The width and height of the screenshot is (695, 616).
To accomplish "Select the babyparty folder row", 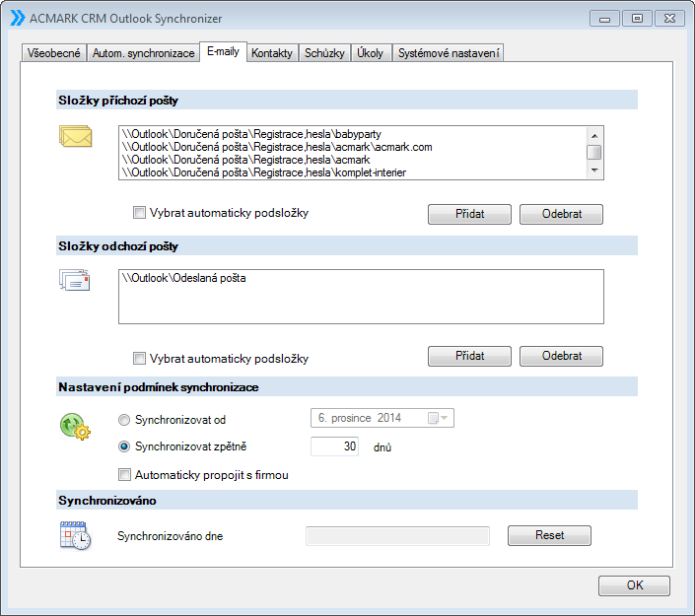I will click(353, 134).
